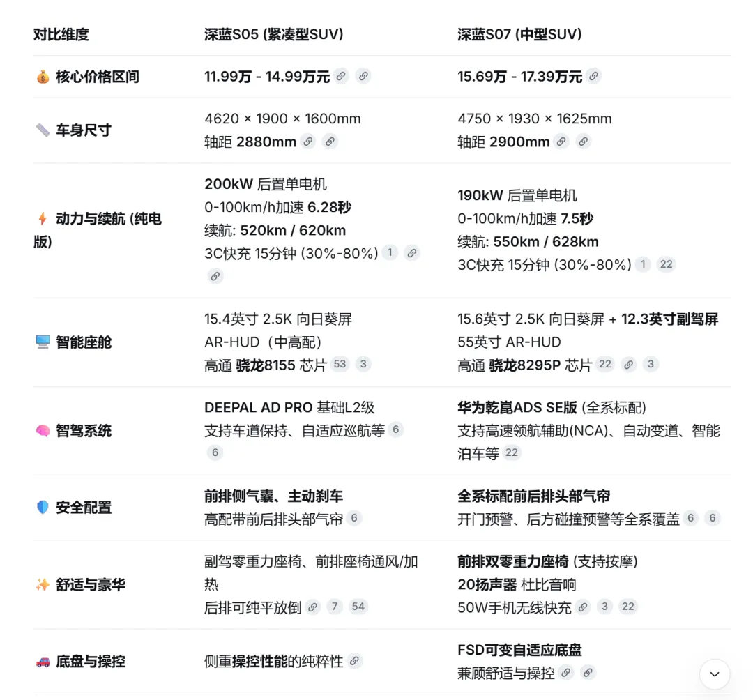Click the text 4620 × 1900 × 1600mm
This screenshot has width=753, height=700.
(282, 119)
